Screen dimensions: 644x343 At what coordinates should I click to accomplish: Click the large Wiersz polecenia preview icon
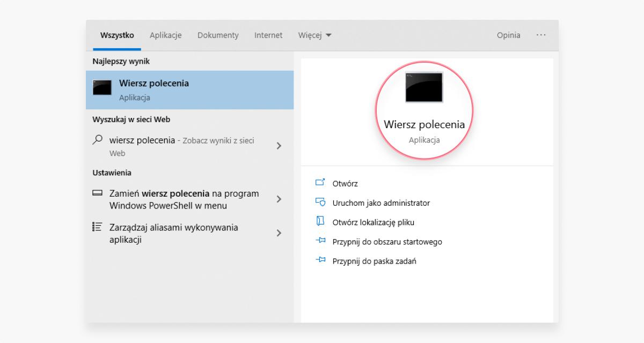(x=424, y=87)
